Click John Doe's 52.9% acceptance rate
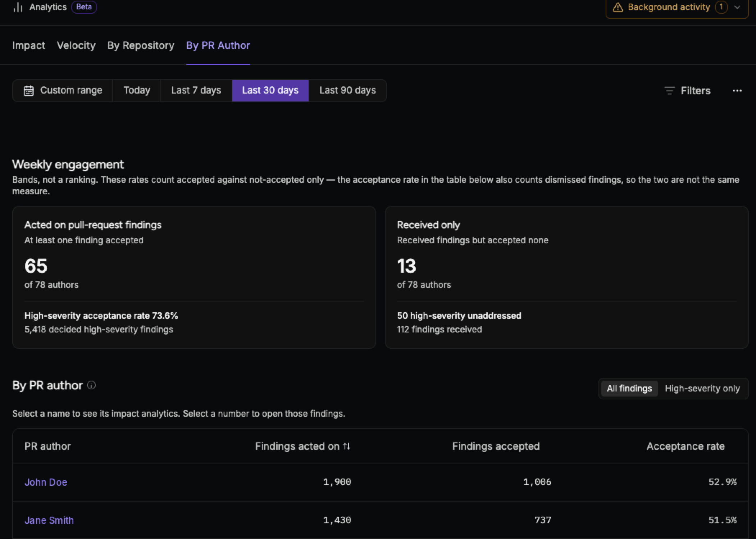The width and height of the screenshot is (756, 539). (x=722, y=482)
